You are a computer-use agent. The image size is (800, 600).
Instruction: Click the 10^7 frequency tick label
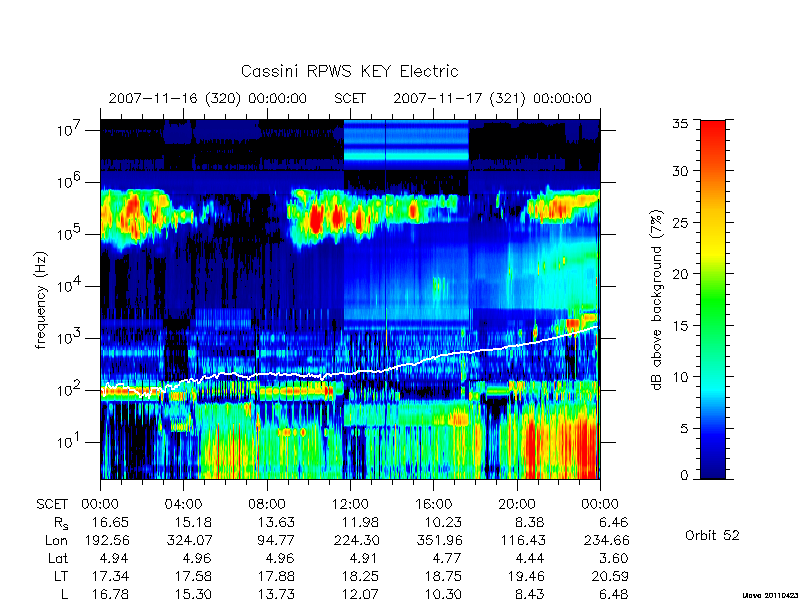[x=70, y=130]
